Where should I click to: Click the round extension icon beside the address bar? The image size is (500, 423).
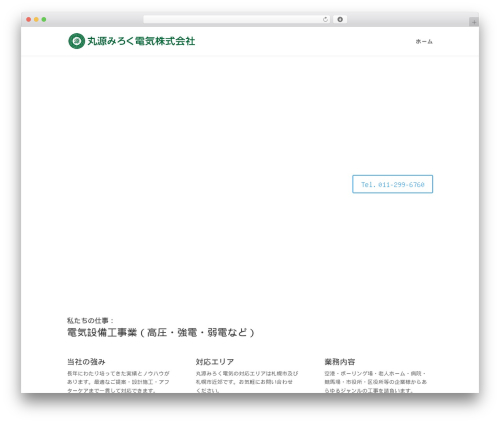(340, 19)
